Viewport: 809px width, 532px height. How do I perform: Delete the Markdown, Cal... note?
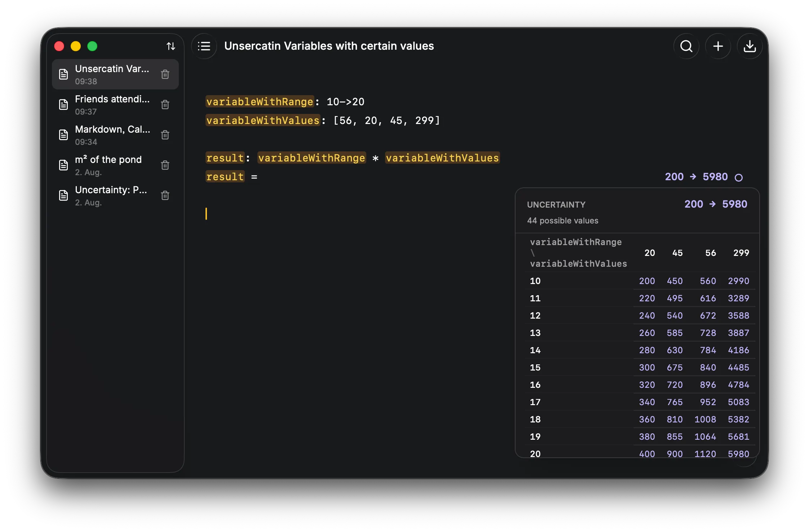[165, 135]
